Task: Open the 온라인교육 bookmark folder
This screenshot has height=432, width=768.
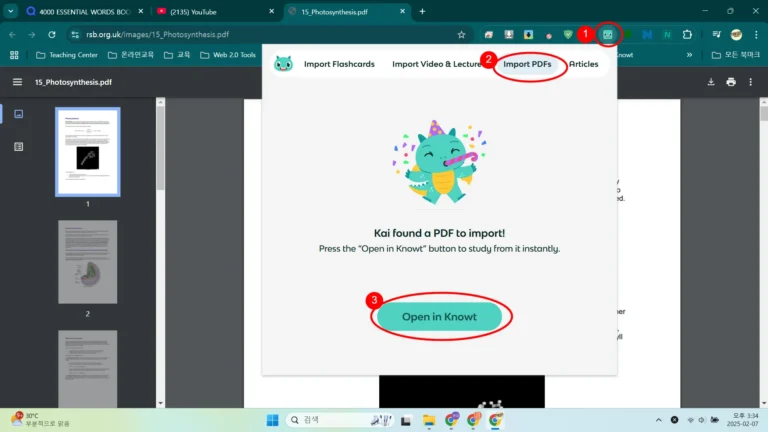Action: pos(131,55)
